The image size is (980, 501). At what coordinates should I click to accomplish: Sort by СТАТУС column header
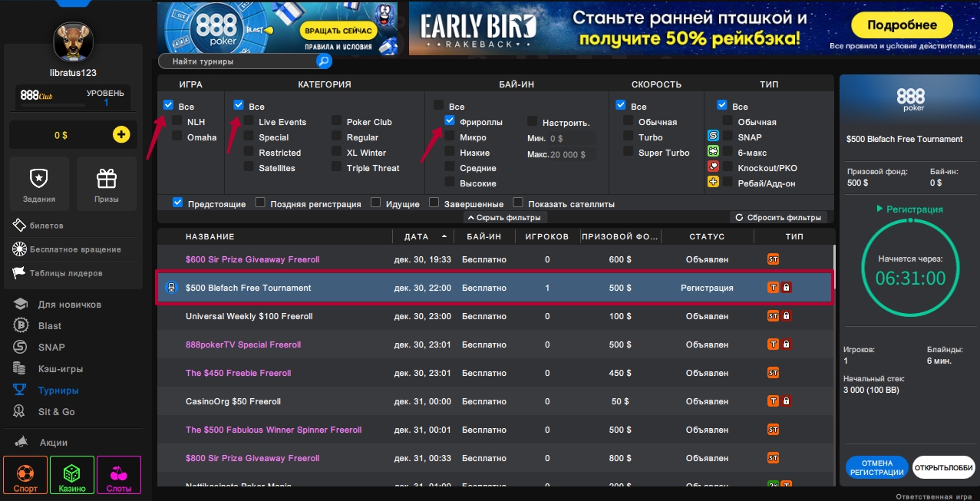[x=707, y=236]
